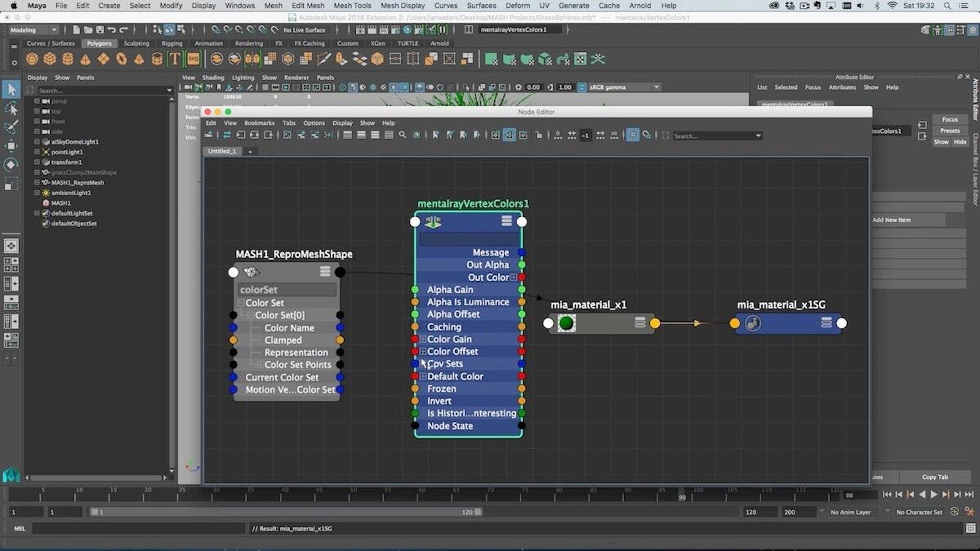Select the polygon sphere shelf icon

(x=32, y=59)
